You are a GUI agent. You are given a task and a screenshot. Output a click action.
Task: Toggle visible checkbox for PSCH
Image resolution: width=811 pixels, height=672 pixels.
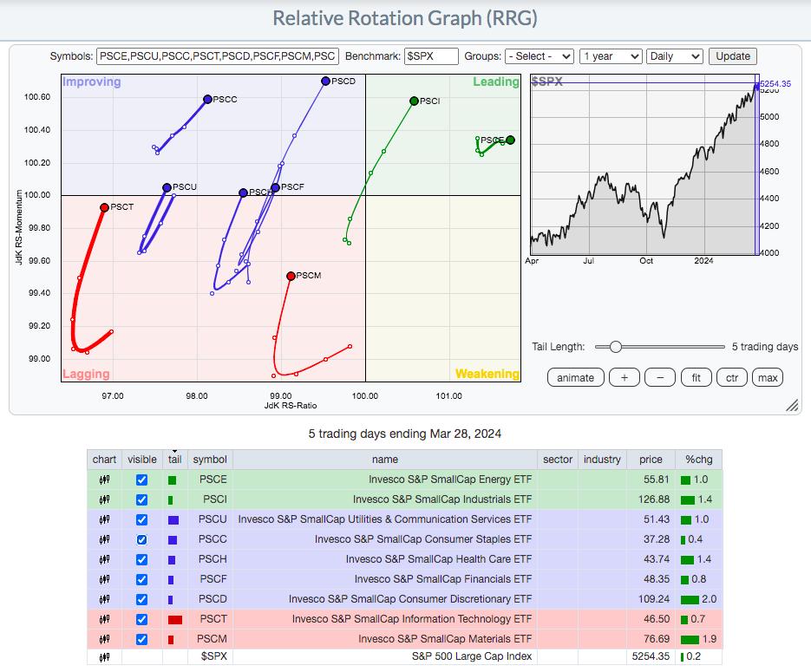coord(141,559)
